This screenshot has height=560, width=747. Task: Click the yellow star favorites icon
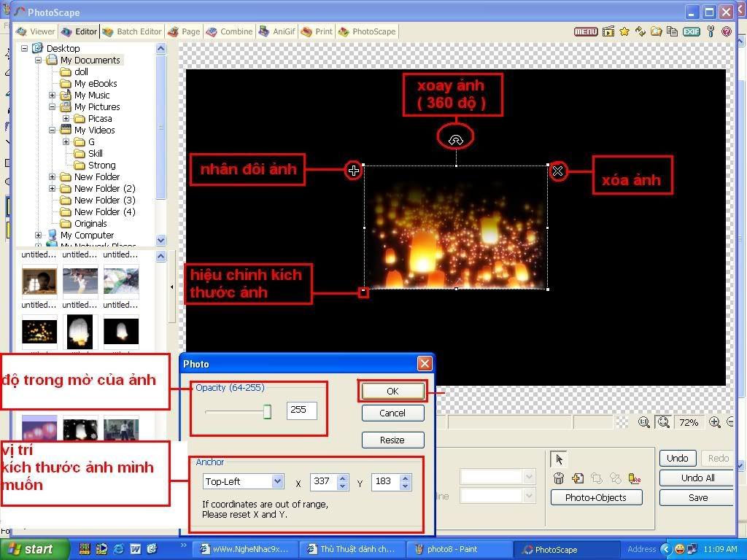pyautogui.click(x=624, y=31)
